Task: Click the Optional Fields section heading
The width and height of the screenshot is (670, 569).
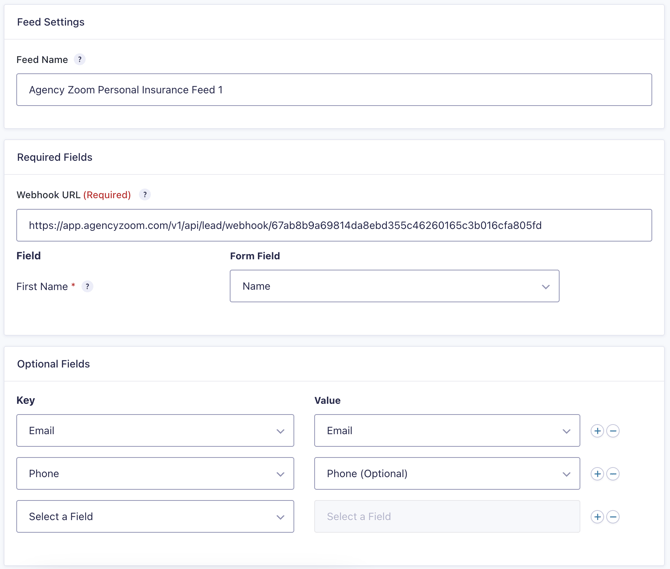Action: (53, 364)
